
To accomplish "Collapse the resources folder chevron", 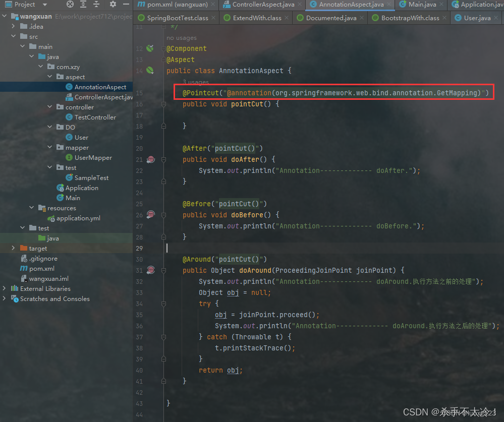I will (31, 208).
